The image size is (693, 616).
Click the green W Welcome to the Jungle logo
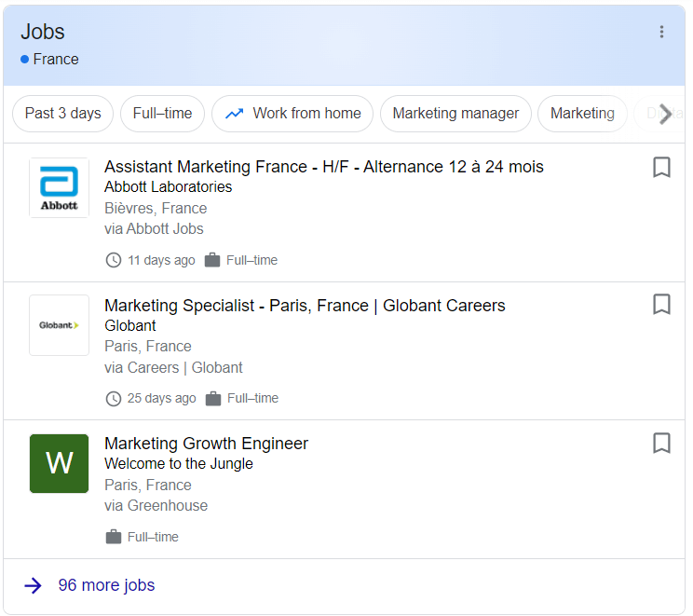(60, 463)
